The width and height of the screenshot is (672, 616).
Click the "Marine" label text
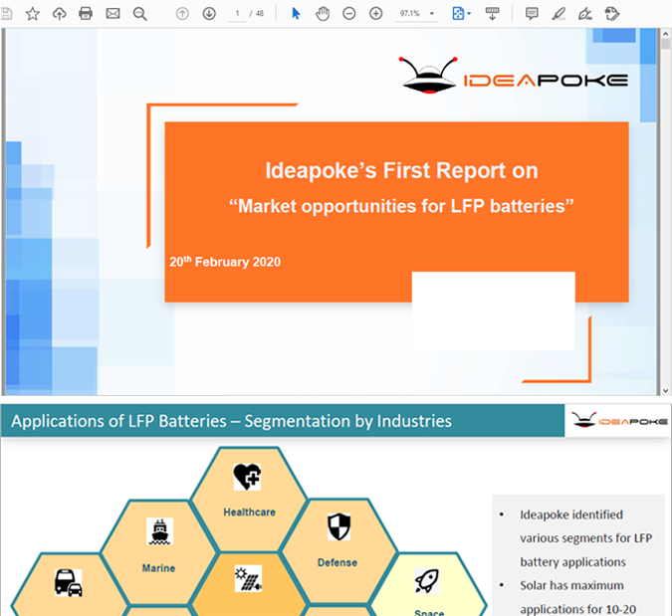(158, 568)
